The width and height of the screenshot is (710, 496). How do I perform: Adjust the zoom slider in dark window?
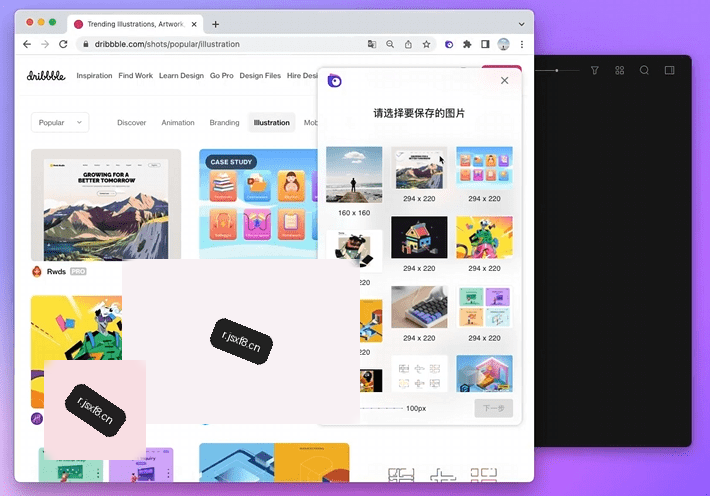[x=556, y=70]
